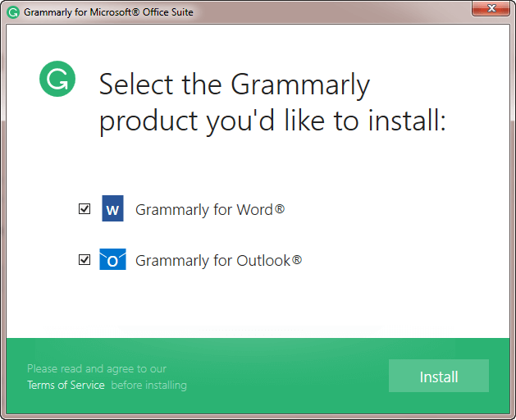516x420 pixels.
Task: Click the 'Grammarly for Outlook®' label
Action: (x=218, y=261)
